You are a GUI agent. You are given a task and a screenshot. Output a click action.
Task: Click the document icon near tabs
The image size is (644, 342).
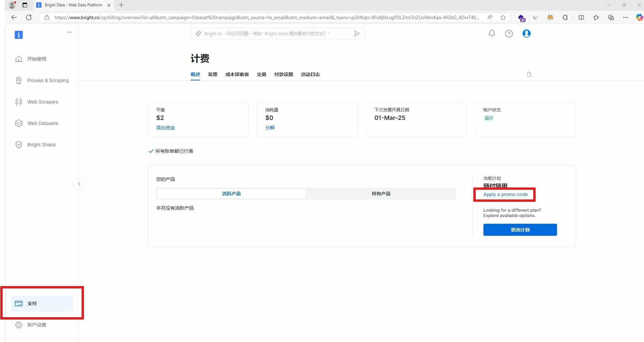[x=529, y=74]
